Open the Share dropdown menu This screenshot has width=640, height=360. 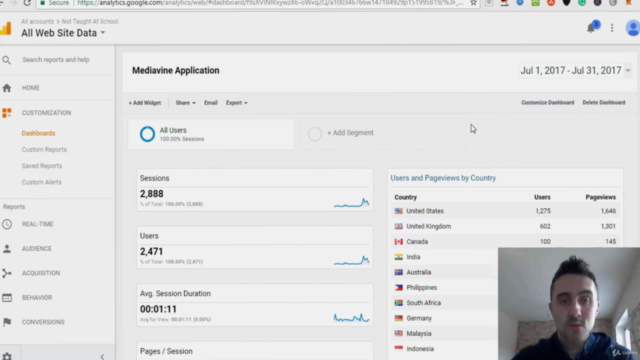point(185,103)
